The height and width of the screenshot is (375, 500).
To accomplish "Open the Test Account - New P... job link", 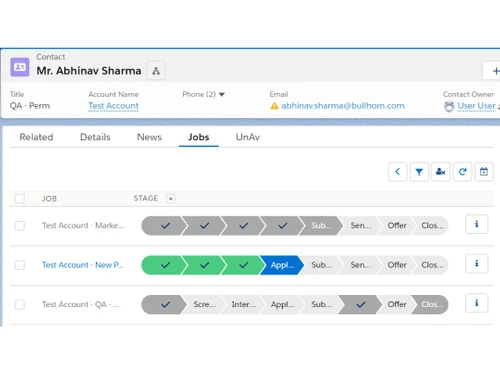I will [83, 265].
